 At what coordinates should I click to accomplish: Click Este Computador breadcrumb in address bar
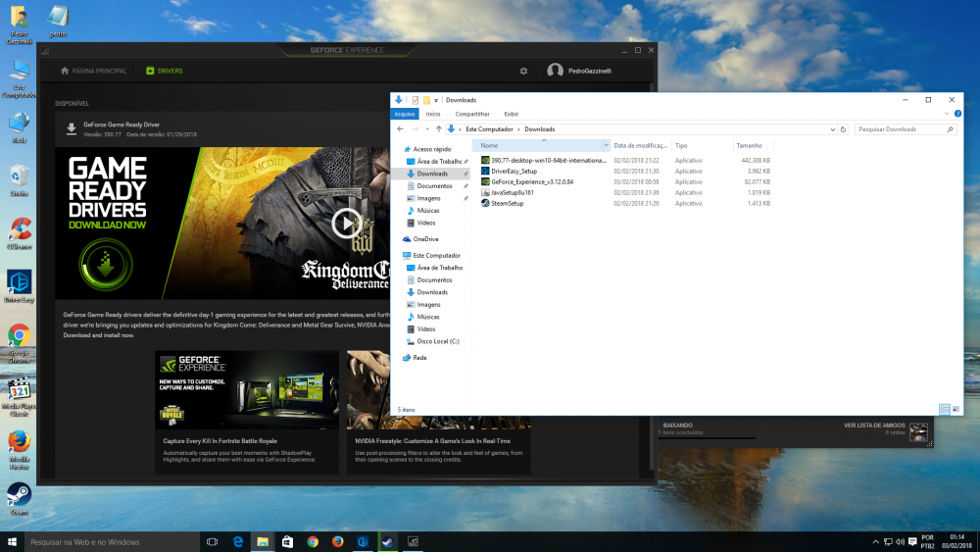489,129
